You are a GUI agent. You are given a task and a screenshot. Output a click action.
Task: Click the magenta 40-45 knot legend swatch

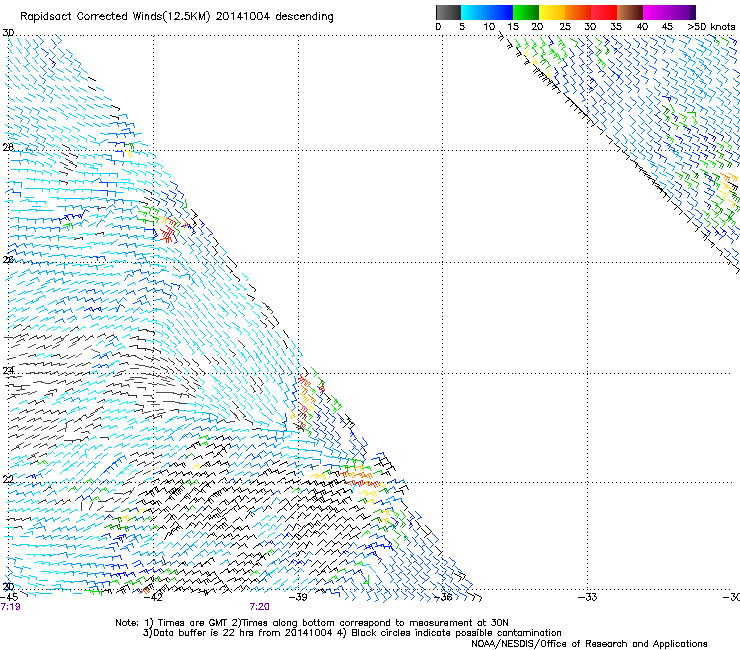click(656, 12)
